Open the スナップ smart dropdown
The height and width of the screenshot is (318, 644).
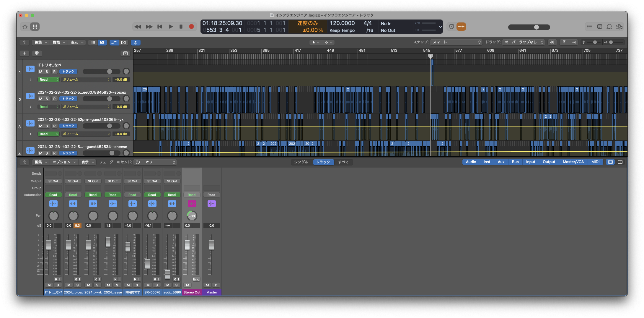[x=456, y=42]
